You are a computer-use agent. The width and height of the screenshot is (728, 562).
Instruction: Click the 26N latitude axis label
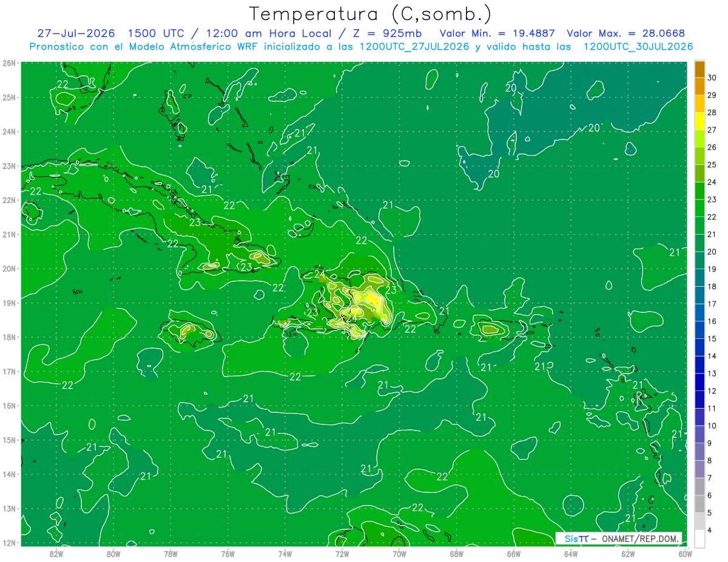click(9, 63)
